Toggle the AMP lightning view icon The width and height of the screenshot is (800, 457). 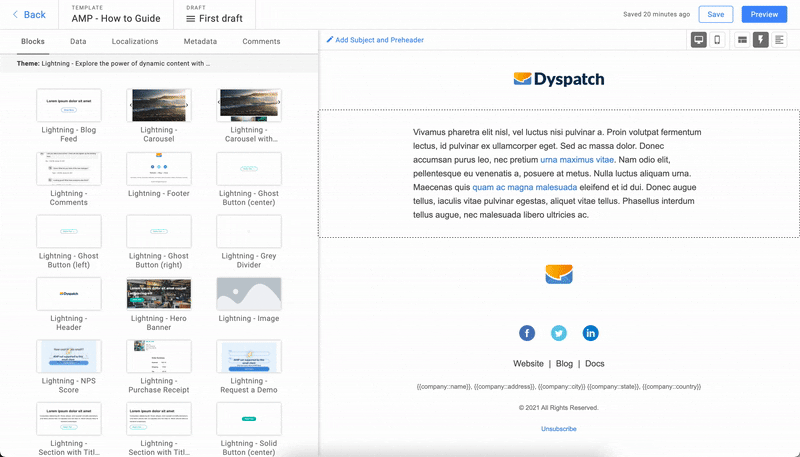(761, 40)
